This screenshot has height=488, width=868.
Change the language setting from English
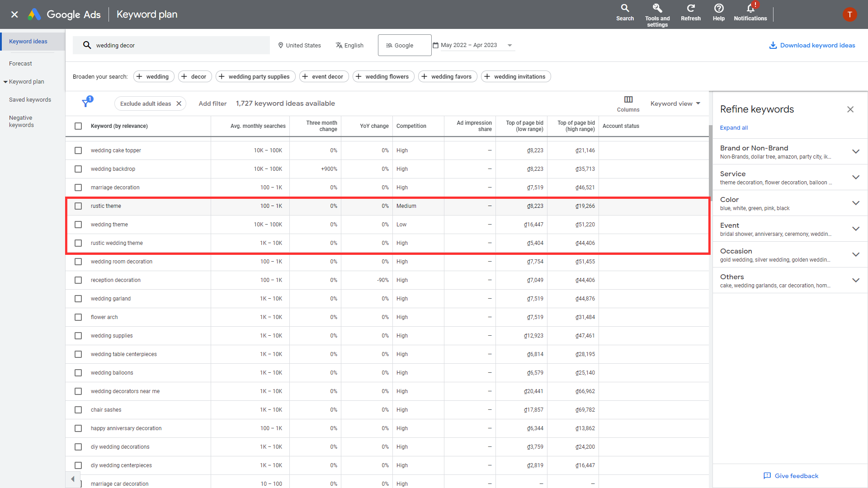(x=349, y=45)
